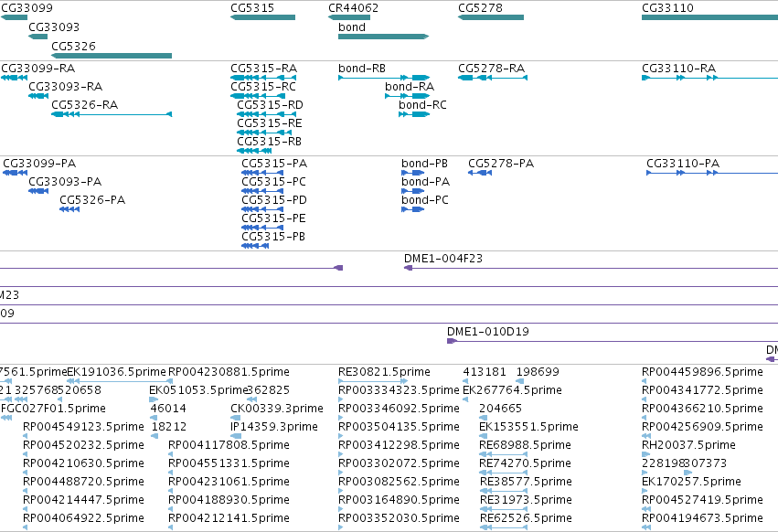
Task: Click the CG5326-RA transcript line
Action: 112,114
